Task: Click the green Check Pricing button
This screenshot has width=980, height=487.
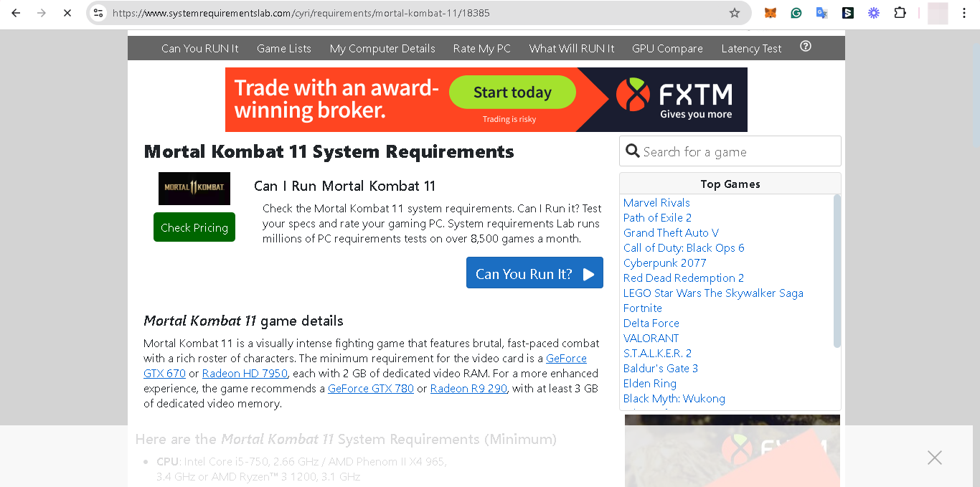Action: (x=194, y=227)
